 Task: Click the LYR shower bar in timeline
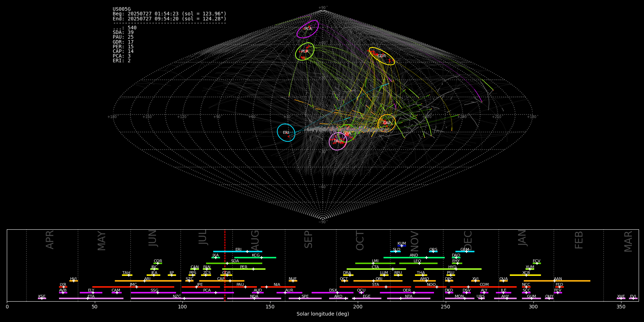63,287
